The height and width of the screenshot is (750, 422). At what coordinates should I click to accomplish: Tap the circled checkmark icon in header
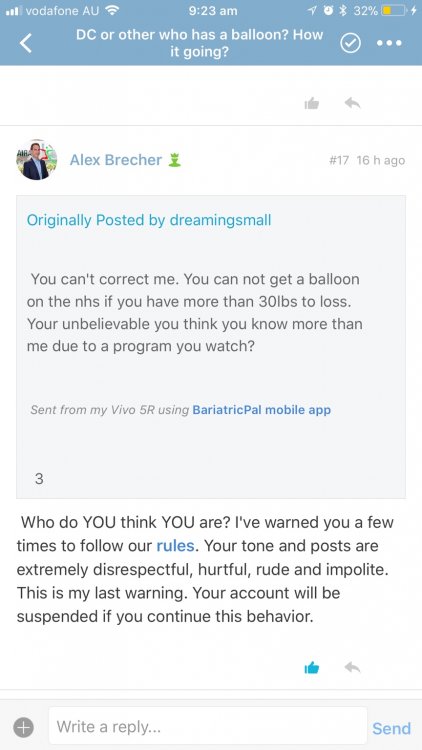(350, 44)
